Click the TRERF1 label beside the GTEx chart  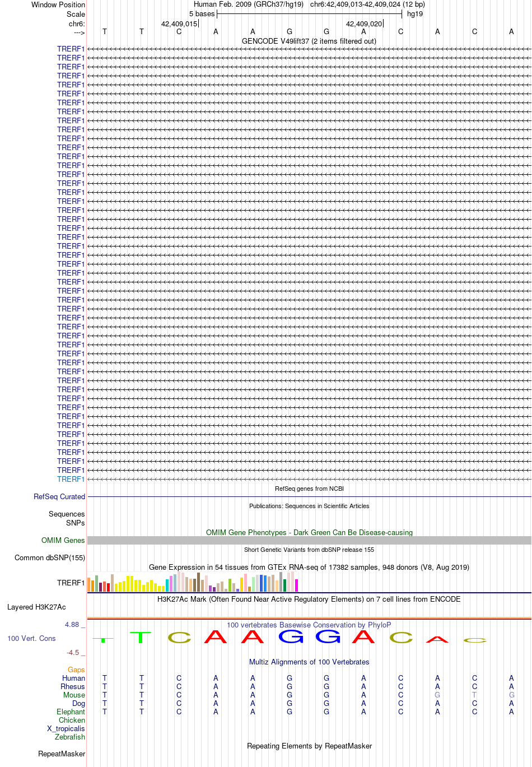(x=71, y=583)
